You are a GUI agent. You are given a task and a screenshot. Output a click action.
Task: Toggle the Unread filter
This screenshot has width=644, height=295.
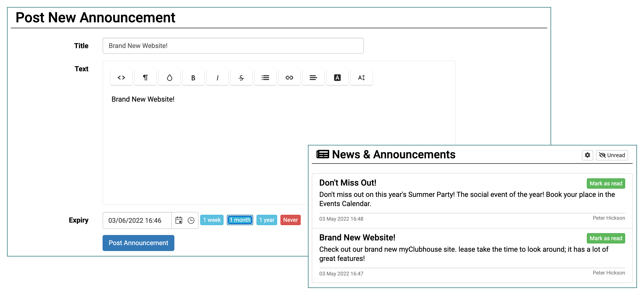tap(612, 155)
